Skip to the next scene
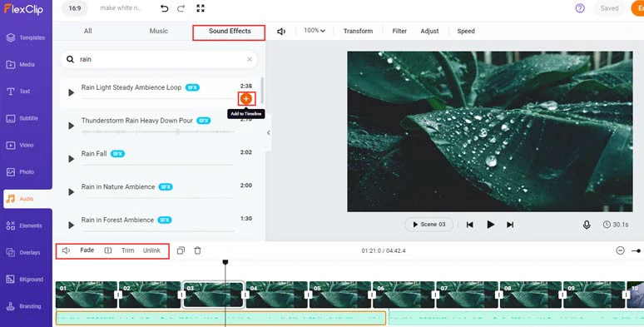 [x=510, y=225]
